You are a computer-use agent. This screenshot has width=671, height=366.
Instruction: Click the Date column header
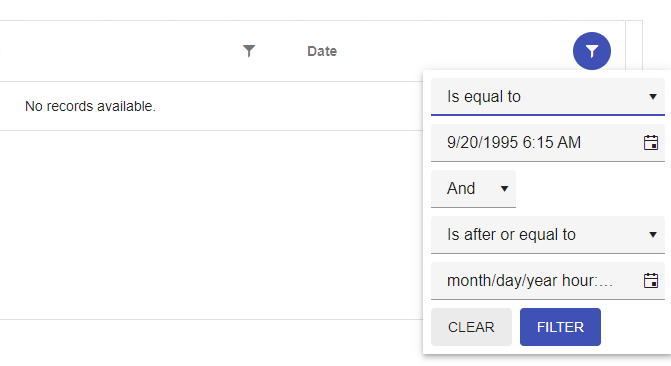(322, 51)
